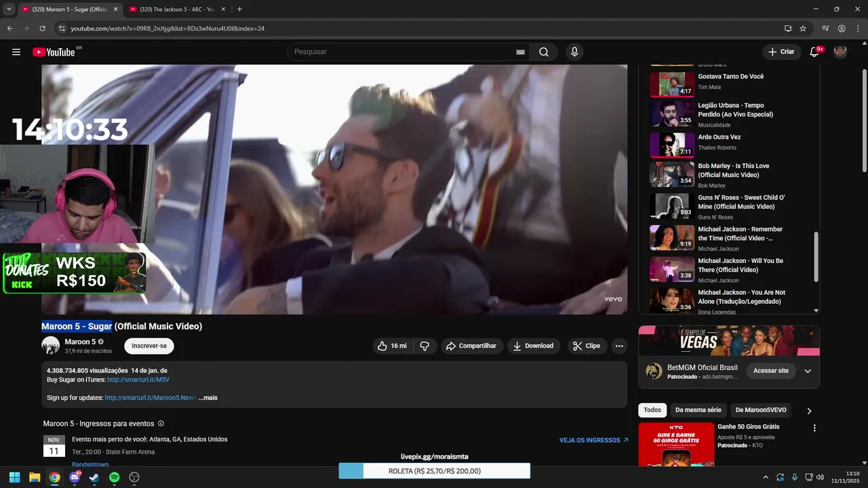Click the Clipe button
The height and width of the screenshot is (488, 868).
[x=587, y=346]
